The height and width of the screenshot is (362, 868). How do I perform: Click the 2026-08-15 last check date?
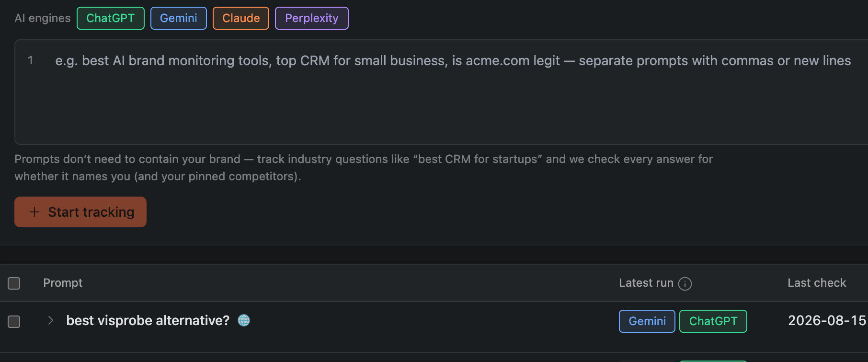827,320
